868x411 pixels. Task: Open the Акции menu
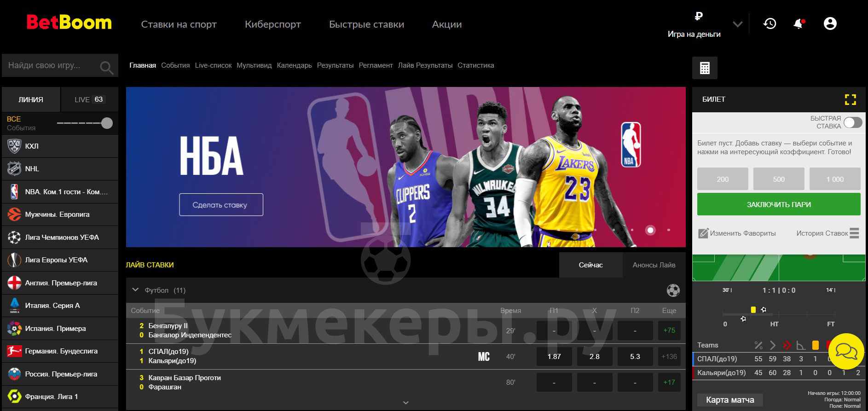[x=447, y=24]
